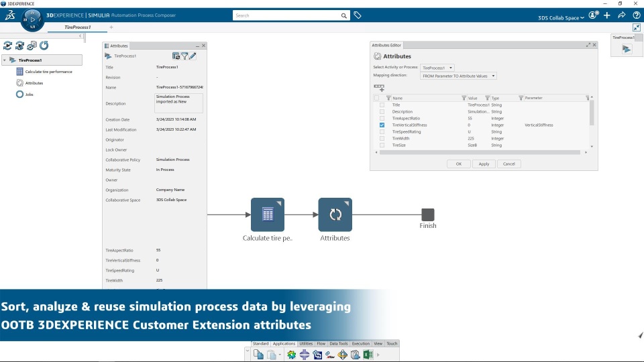The height and width of the screenshot is (362, 644).
Task: Click the run-on-server icon above the tree
Action: [32, 46]
